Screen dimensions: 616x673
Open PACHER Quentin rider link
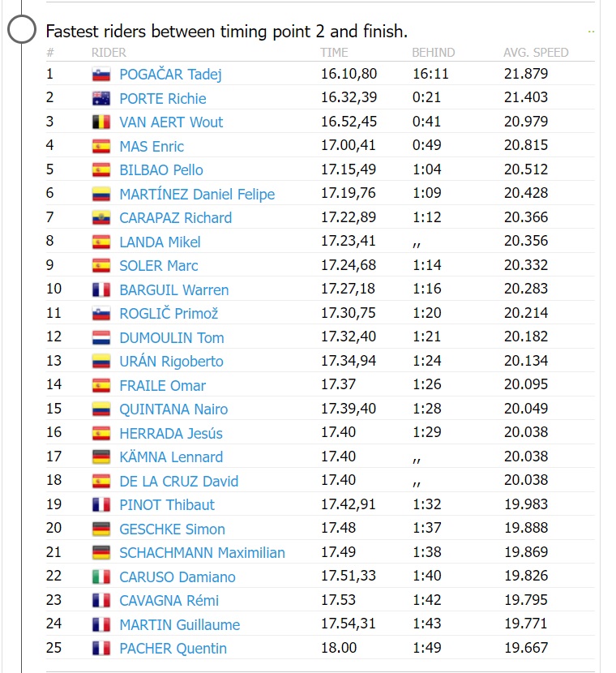[173, 649]
